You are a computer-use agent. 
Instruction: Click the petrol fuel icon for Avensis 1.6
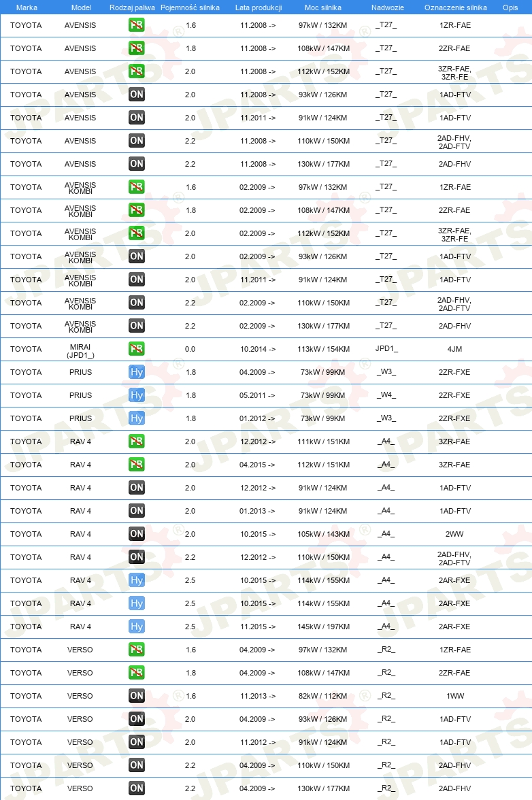pos(136,25)
